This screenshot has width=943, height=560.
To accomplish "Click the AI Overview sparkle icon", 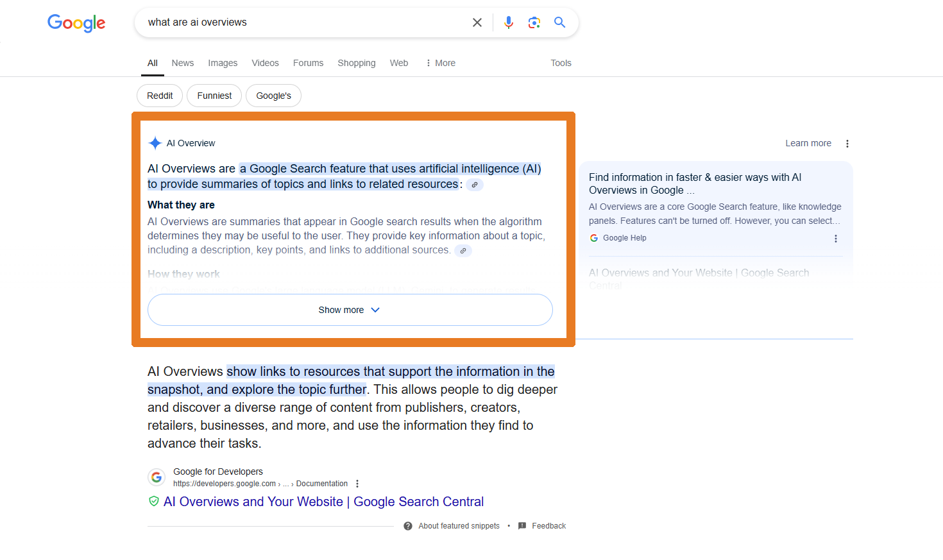I will click(155, 143).
